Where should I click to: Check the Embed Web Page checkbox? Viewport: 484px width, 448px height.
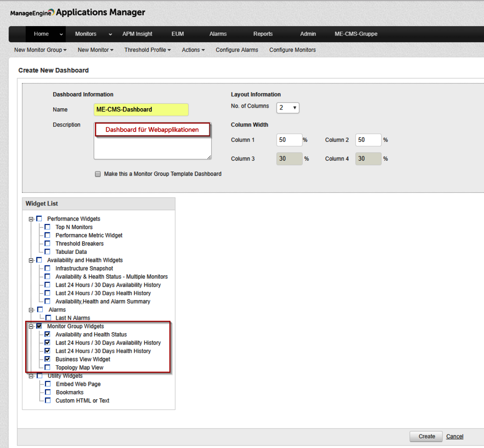pyautogui.click(x=48, y=384)
